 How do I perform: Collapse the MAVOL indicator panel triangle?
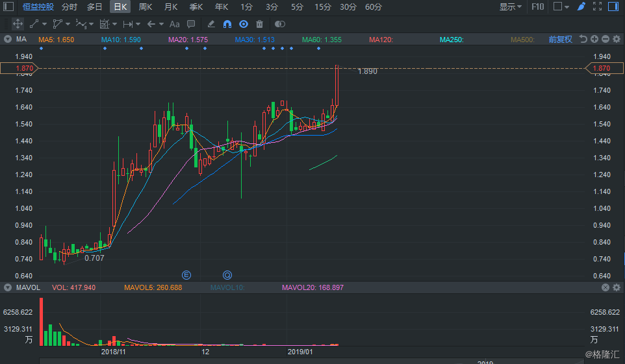8,287
